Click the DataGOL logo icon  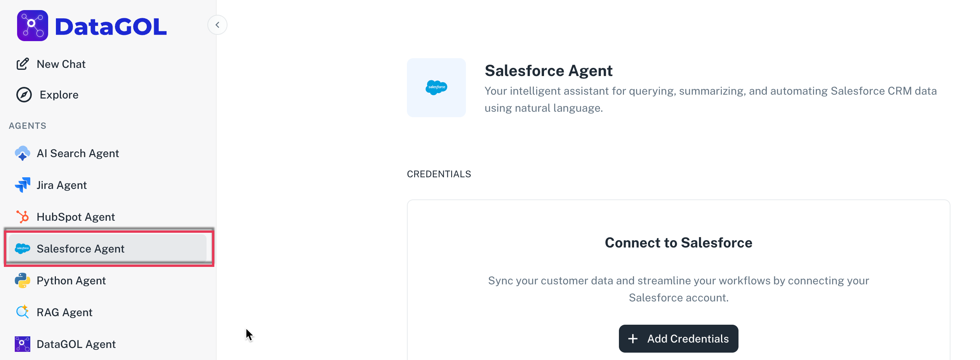coord(33,26)
